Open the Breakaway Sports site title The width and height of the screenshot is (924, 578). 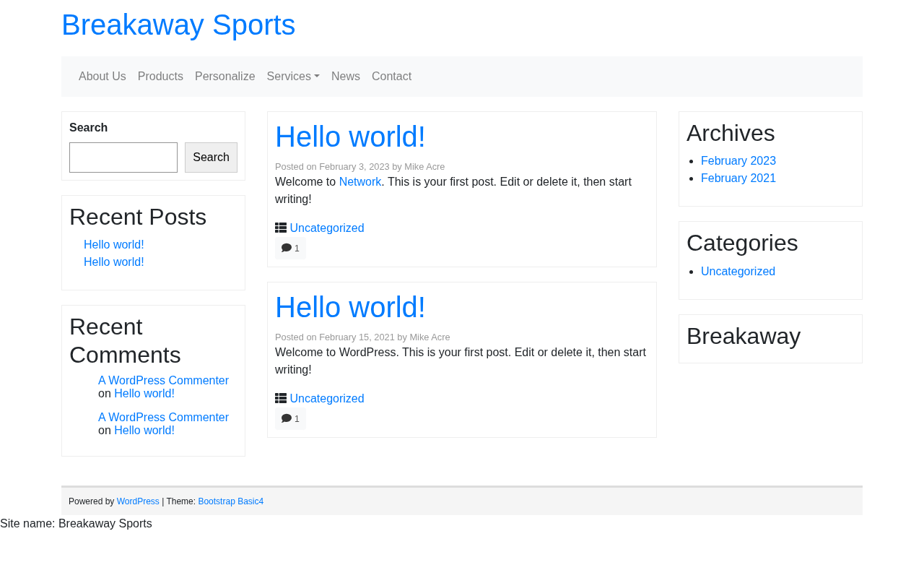pos(178,25)
